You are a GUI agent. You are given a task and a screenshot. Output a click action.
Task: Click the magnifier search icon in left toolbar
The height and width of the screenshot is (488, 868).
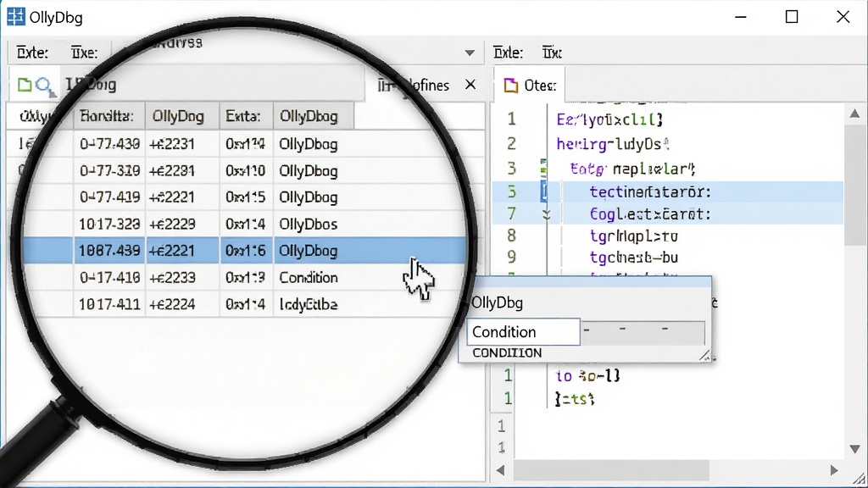45,86
